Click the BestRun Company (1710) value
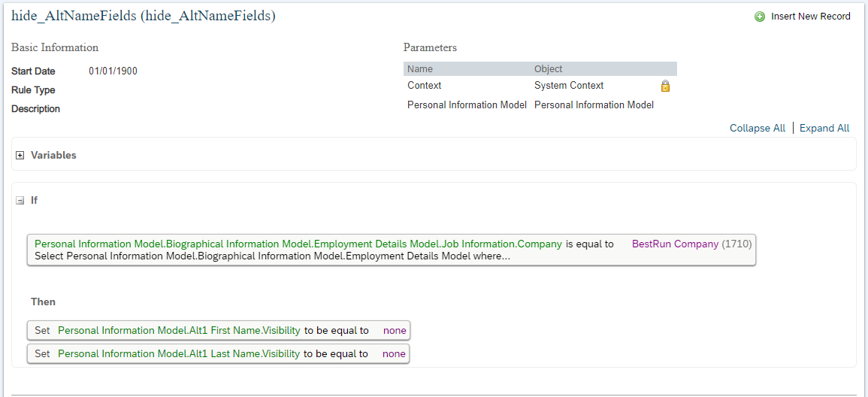 tap(692, 244)
